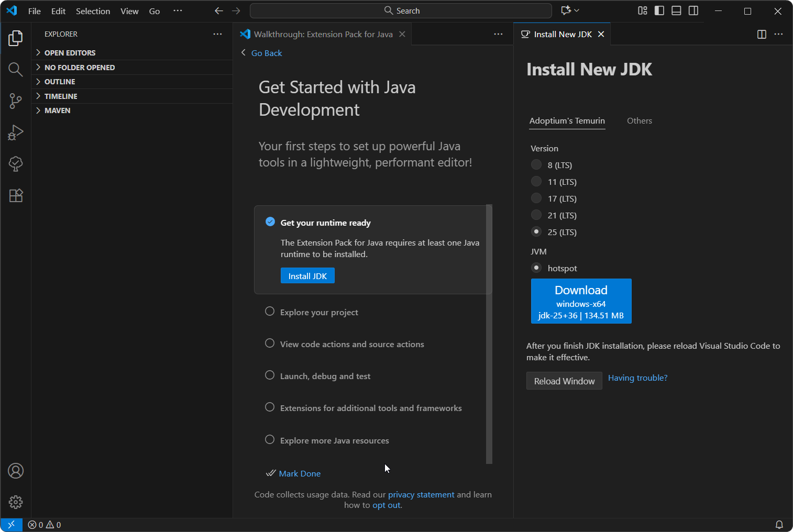Open the Search magnifier icon
This screenshot has width=793, height=532.
click(15, 69)
